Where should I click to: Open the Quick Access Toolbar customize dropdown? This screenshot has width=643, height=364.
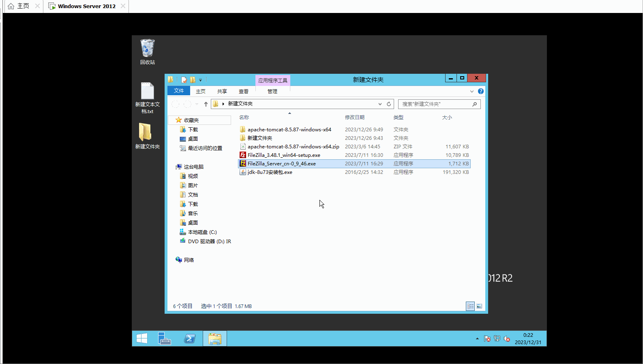pyautogui.click(x=200, y=80)
